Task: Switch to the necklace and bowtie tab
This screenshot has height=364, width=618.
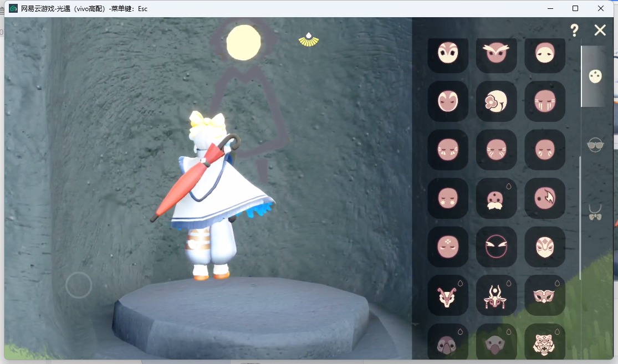Action: 595,213
